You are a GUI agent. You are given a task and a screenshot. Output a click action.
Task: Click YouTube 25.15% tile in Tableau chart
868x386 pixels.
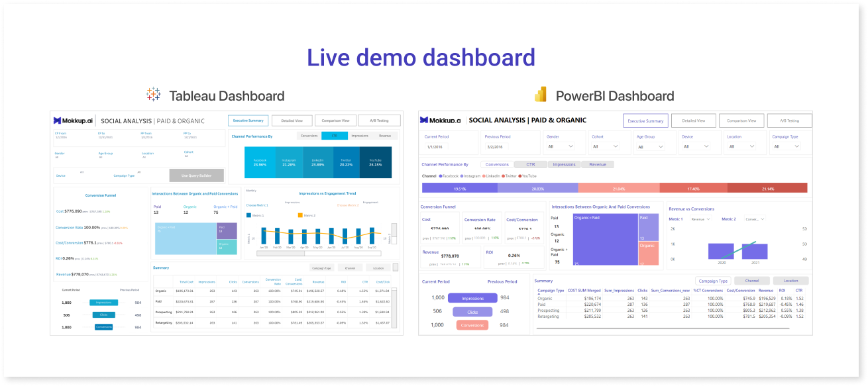coord(375,162)
